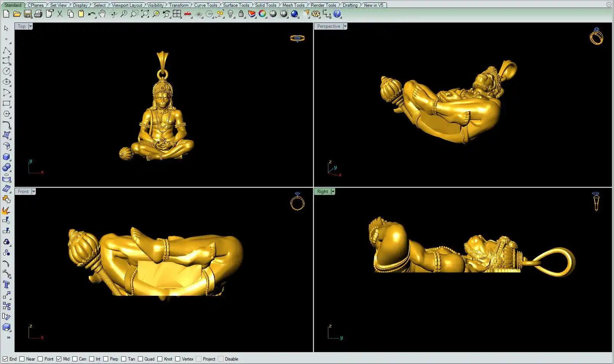Click the Save file icon
This screenshot has height=364, width=614.
[x=27, y=14]
